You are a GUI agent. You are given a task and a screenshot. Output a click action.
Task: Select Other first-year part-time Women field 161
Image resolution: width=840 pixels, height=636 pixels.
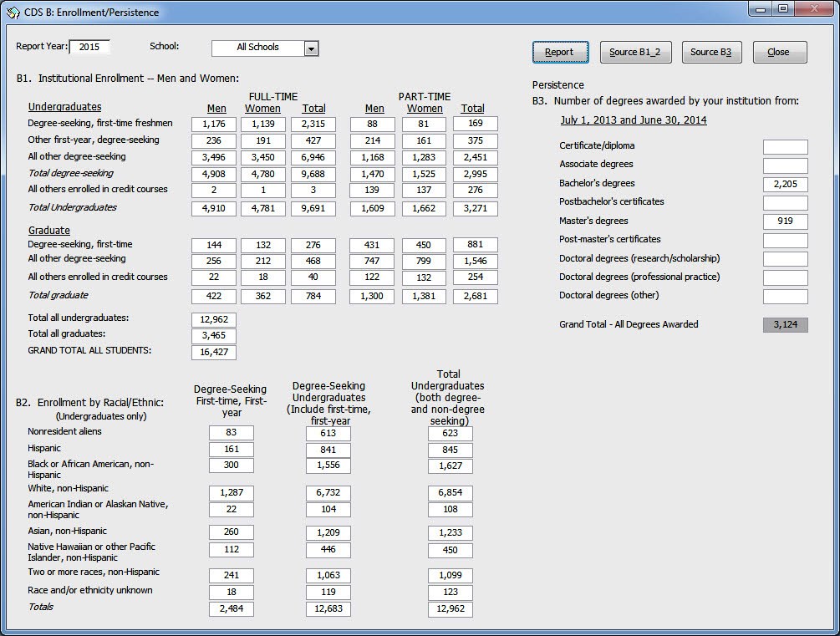click(x=424, y=141)
